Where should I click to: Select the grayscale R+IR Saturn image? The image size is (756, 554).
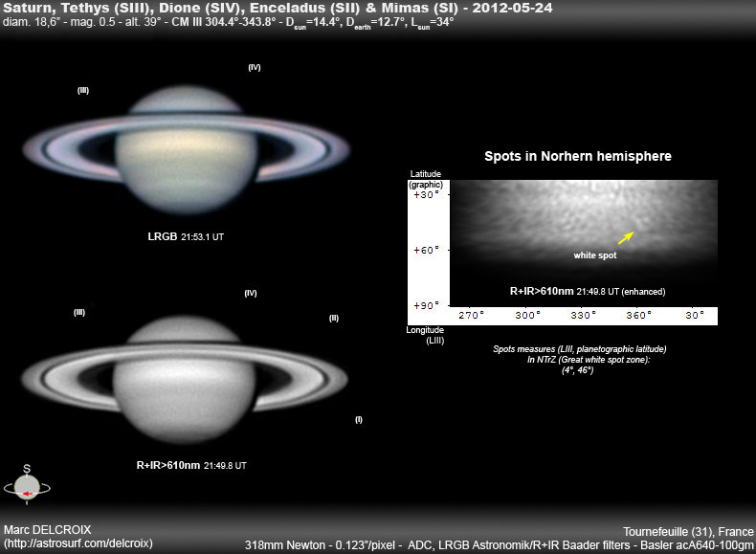coord(184,380)
